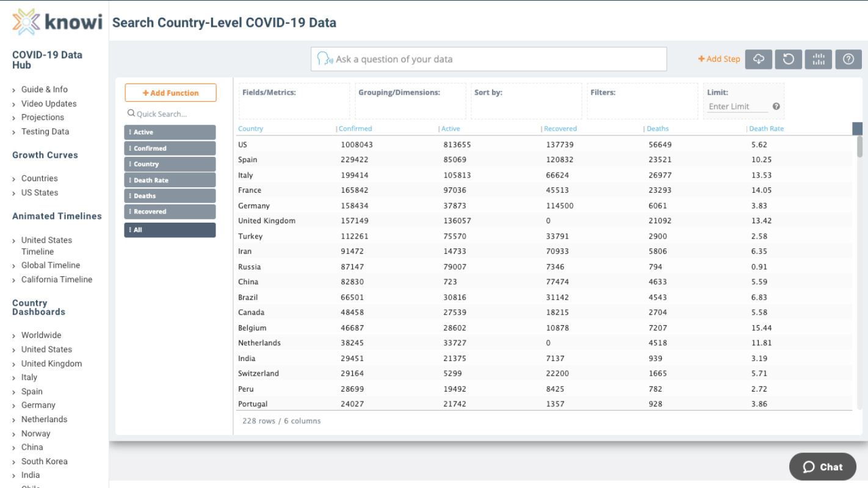Click the Knowi logo
This screenshot has height=488, width=868.
point(57,23)
